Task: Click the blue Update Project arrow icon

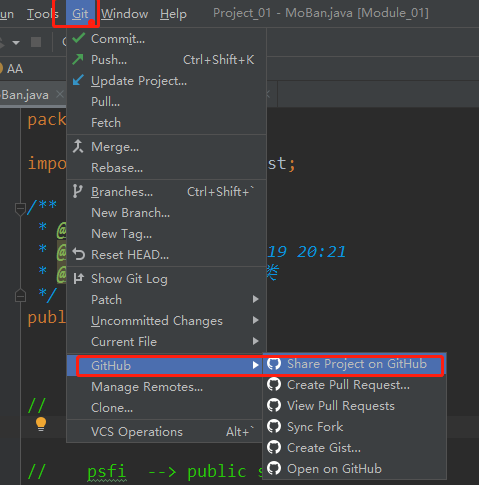Action: point(78,80)
